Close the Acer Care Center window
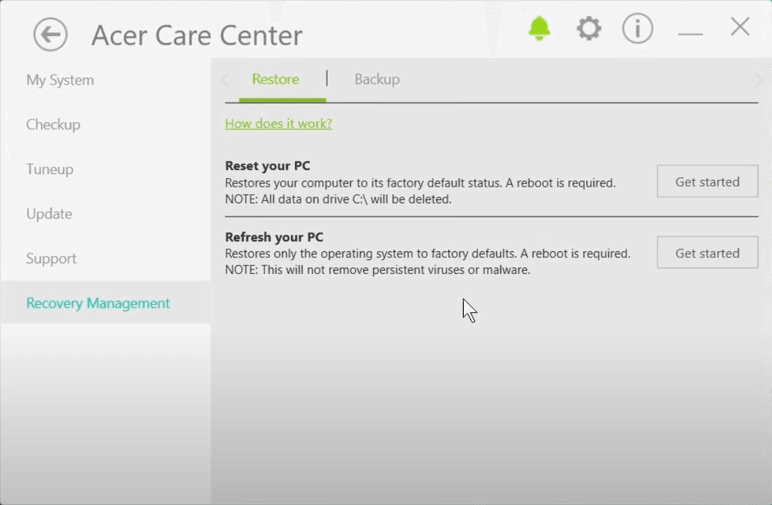Screen dimensions: 772x505 (x=740, y=27)
